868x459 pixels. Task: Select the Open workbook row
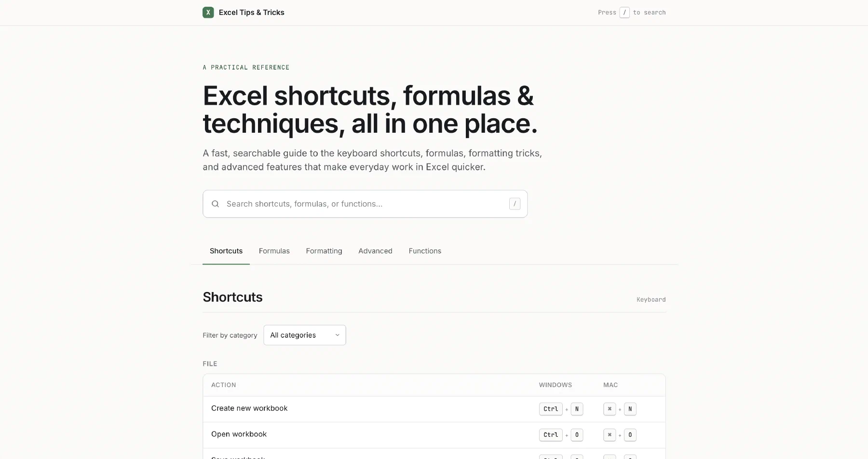tap(434, 435)
